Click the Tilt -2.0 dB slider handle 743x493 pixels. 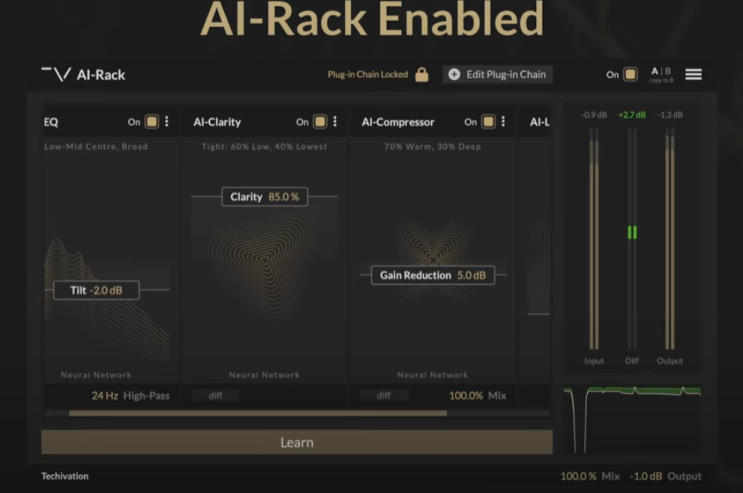click(96, 290)
